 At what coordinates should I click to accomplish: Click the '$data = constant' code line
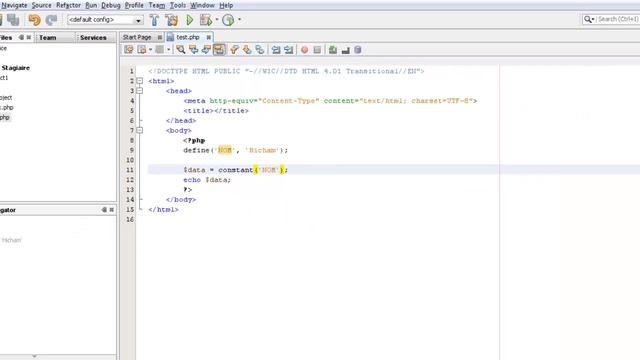click(x=236, y=170)
